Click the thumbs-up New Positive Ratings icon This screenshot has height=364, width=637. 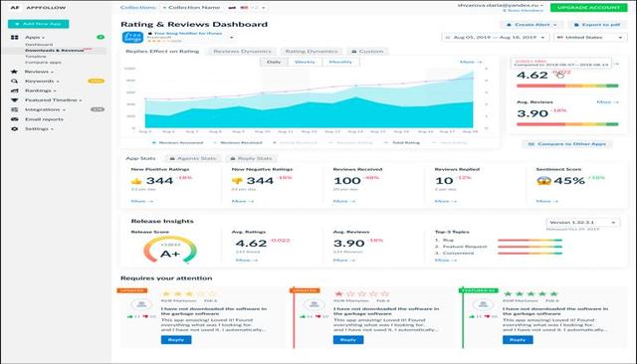tap(136, 181)
